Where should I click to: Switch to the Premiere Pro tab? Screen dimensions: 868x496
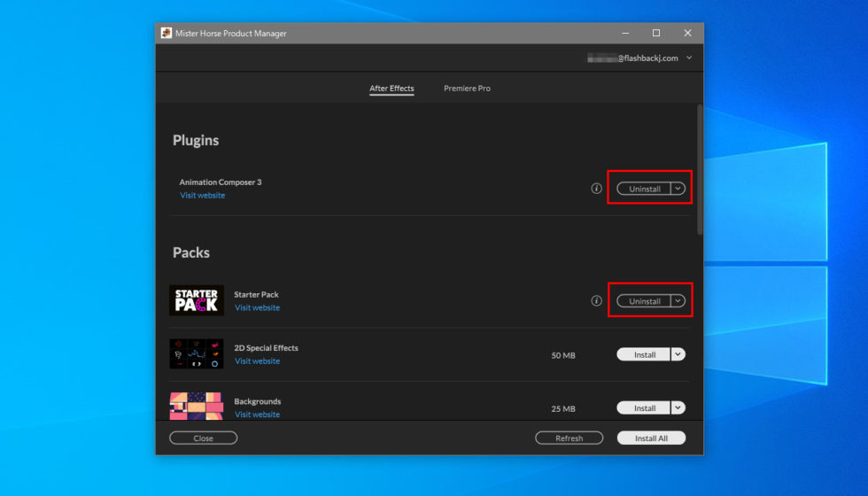467,89
